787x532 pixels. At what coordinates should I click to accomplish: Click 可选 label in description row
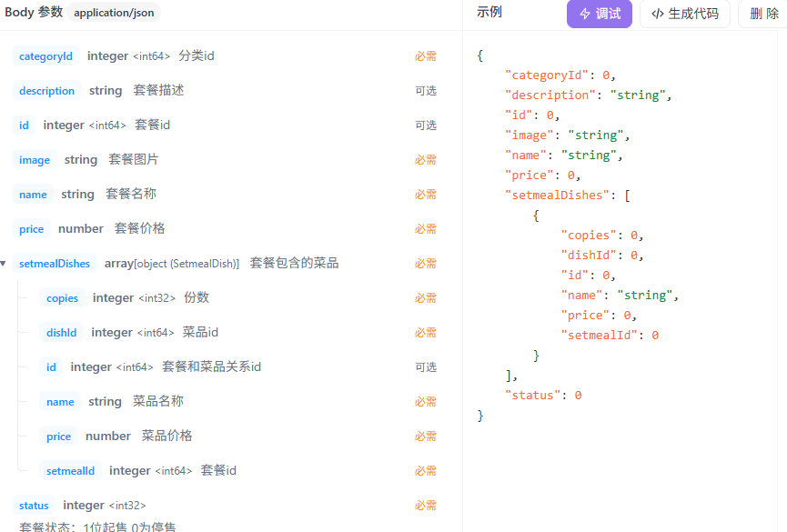[426, 91]
